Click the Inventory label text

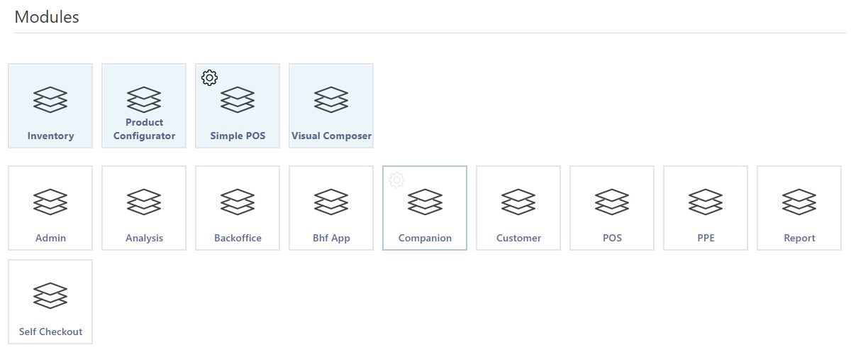tap(50, 136)
